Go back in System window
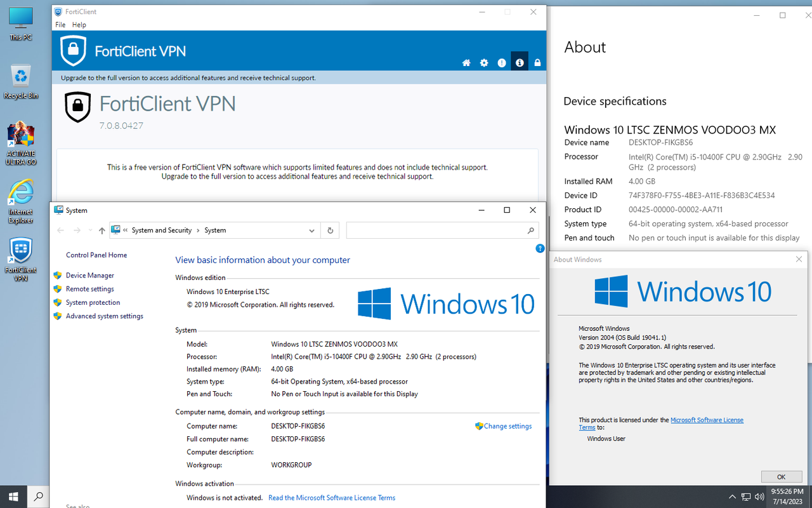Viewport: 812px width, 508px height. pos(61,231)
